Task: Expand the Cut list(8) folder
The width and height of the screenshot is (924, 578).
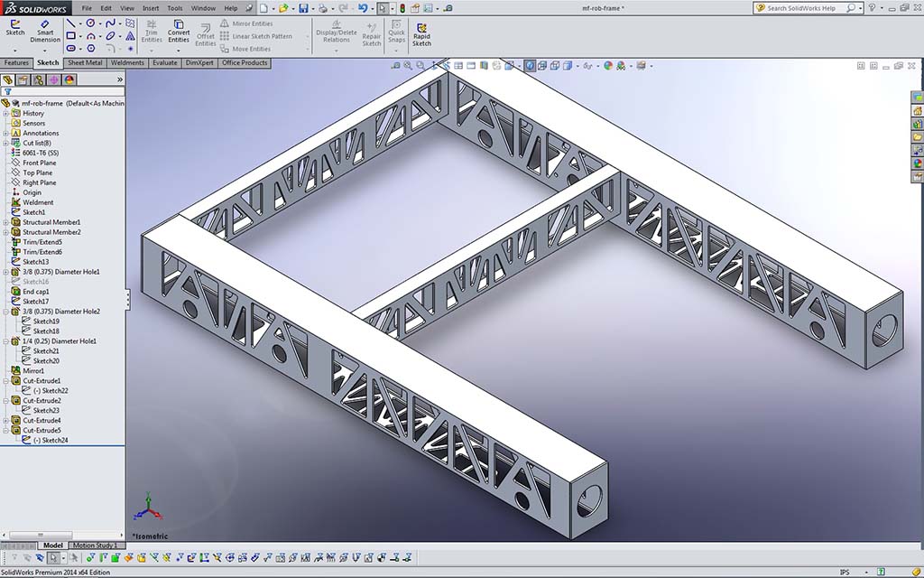Action: [x=5, y=143]
